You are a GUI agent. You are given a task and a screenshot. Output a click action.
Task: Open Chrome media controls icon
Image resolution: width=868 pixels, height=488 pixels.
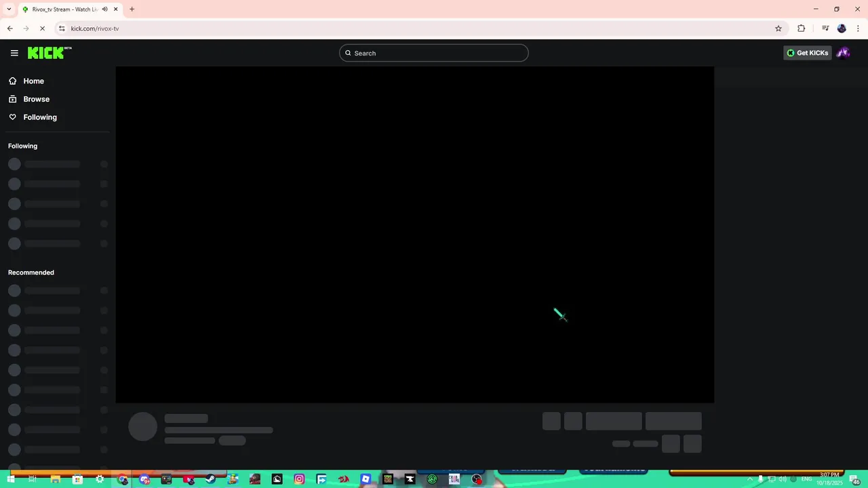[825, 28]
